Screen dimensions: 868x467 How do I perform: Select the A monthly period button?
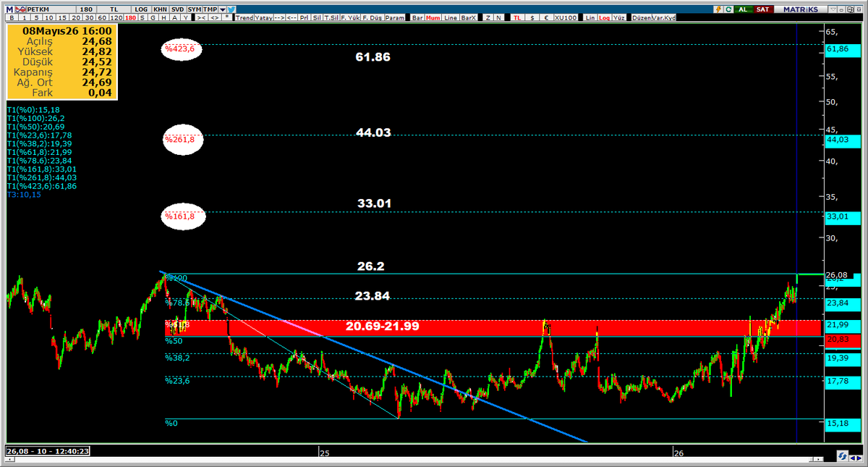(175, 17)
